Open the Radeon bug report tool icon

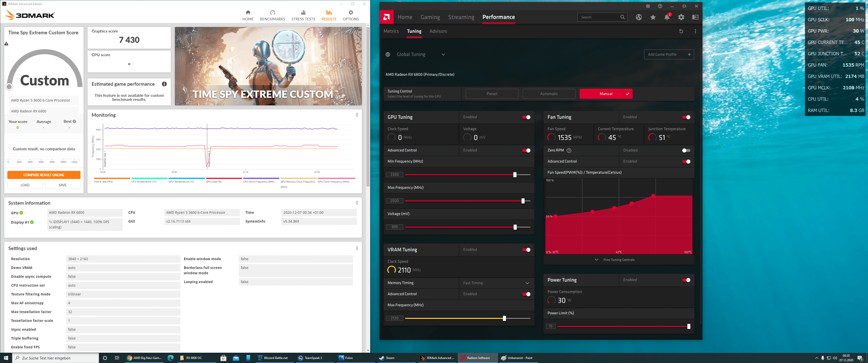click(x=648, y=6)
